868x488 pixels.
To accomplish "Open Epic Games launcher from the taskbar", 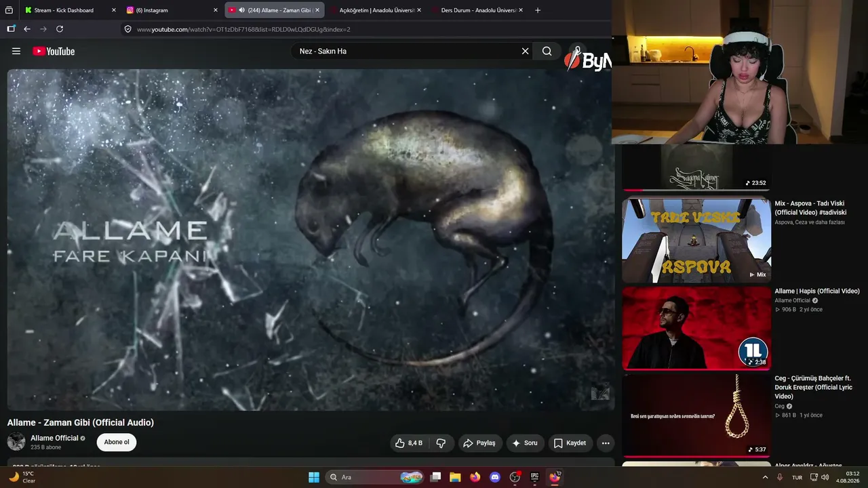I will (x=534, y=477).
